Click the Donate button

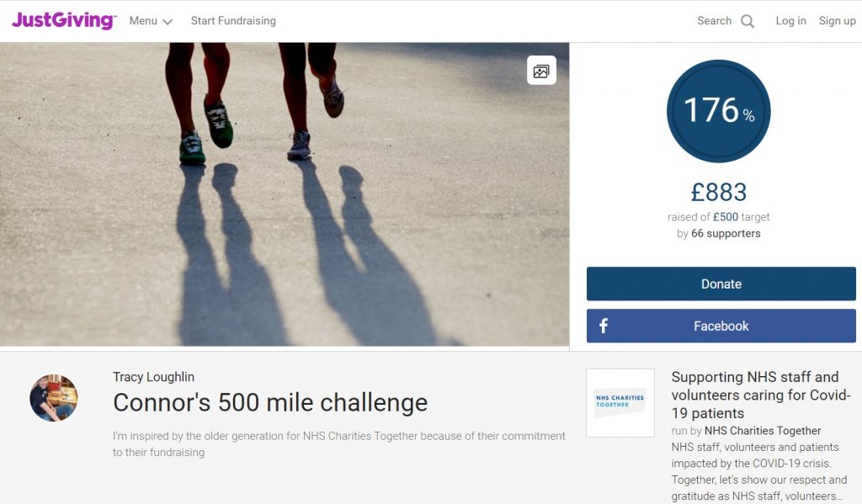pos(721,284)
